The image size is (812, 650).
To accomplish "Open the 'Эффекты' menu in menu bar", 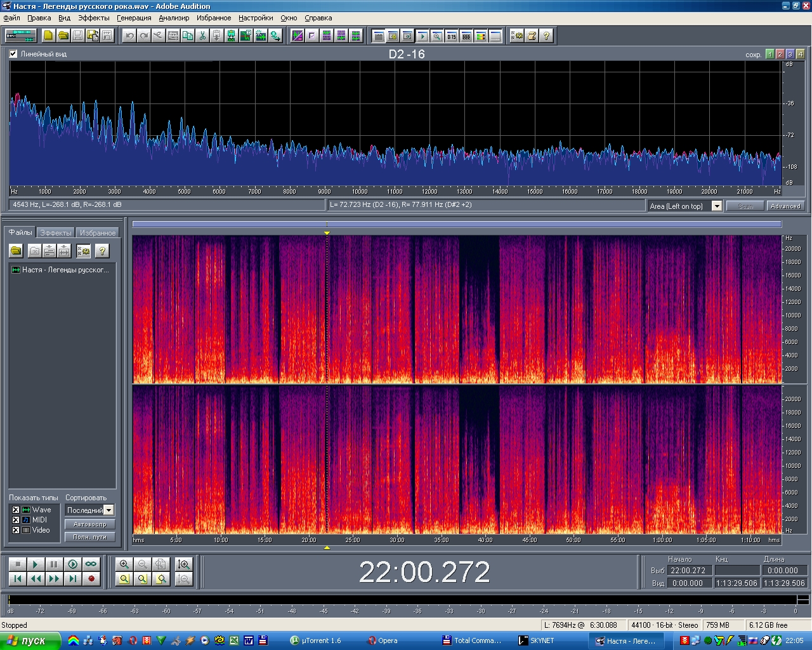I will point(94,18).
